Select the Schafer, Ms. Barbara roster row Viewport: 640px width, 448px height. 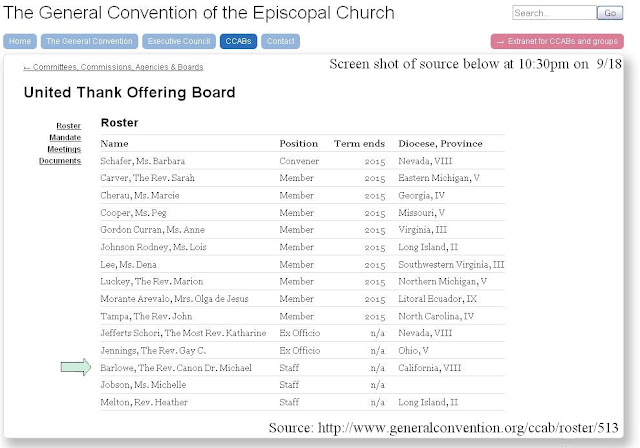click(x=302, y=161)
